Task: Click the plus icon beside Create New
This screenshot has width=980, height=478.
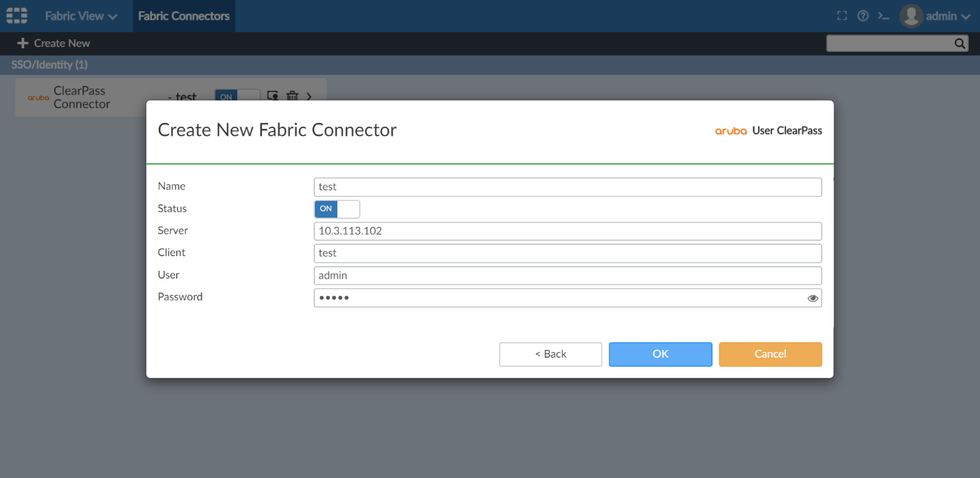Action: 22,43
